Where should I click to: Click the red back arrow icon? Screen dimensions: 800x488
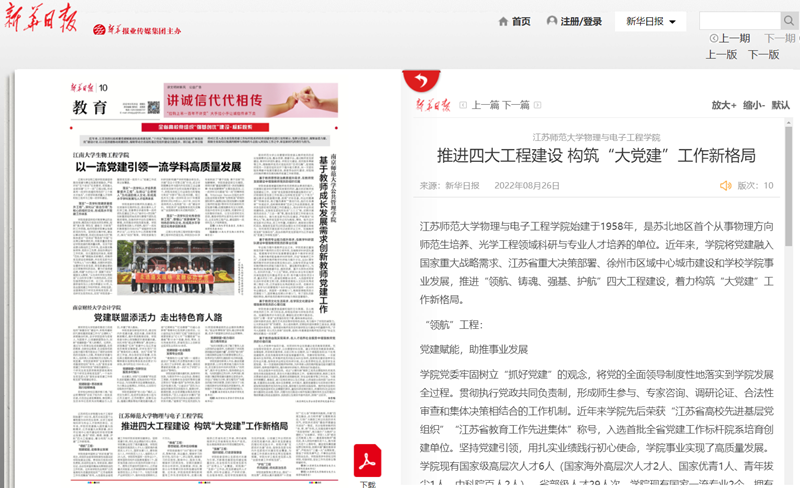pyautogui.click(x=421, y=81)
